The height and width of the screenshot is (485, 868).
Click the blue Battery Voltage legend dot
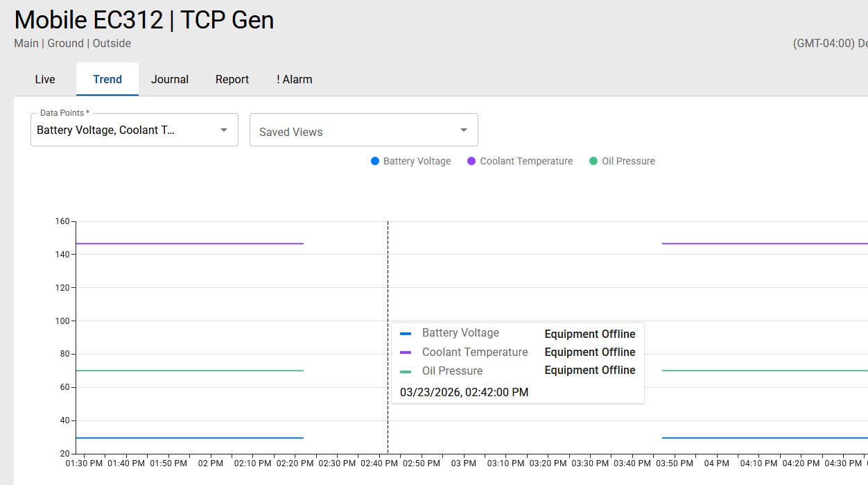pos(375,161)
